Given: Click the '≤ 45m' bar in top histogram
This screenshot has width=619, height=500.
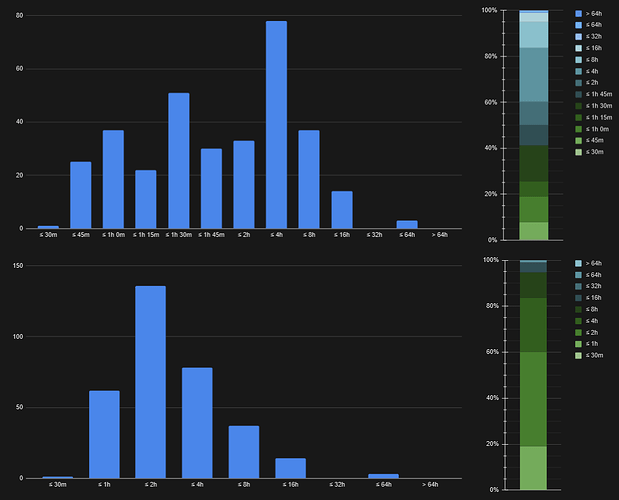Looking at the screenshot, I should [81, 195].
